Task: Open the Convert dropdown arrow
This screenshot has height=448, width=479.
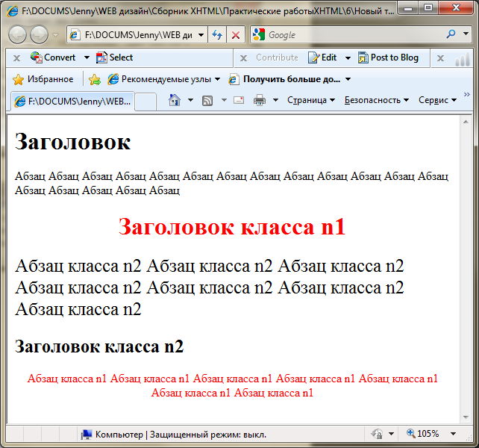Action: [x=87, y=57]
